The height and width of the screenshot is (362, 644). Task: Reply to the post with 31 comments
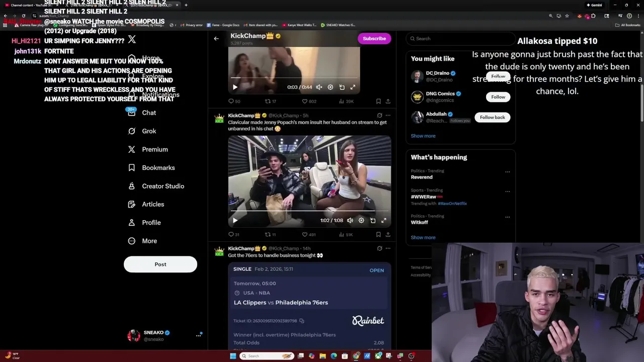point(234,234)
